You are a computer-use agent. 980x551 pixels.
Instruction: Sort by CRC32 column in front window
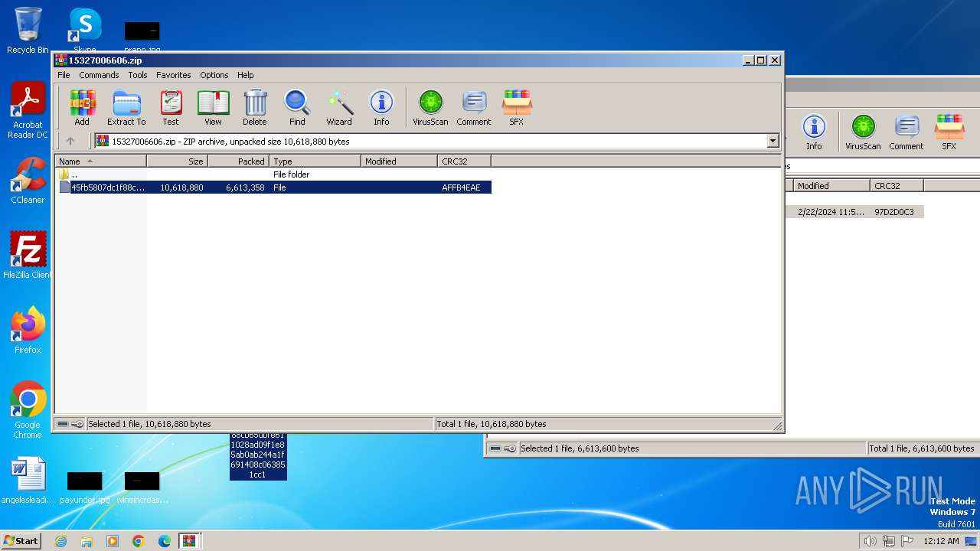pyautogui.click(x=464, y=161)
